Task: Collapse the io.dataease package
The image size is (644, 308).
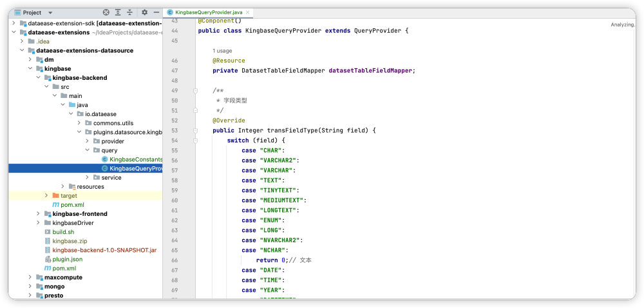Action: (x=71, y=114)
